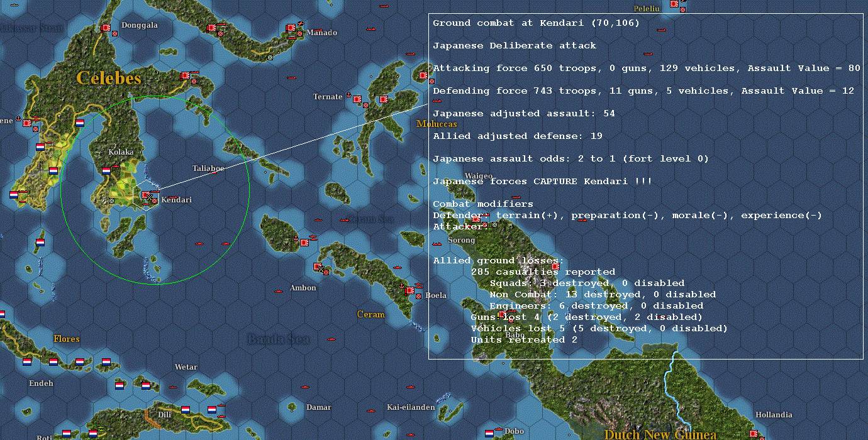
Task: Click the Japanese flag east of the Celebes label
Action: pos(185,76)
